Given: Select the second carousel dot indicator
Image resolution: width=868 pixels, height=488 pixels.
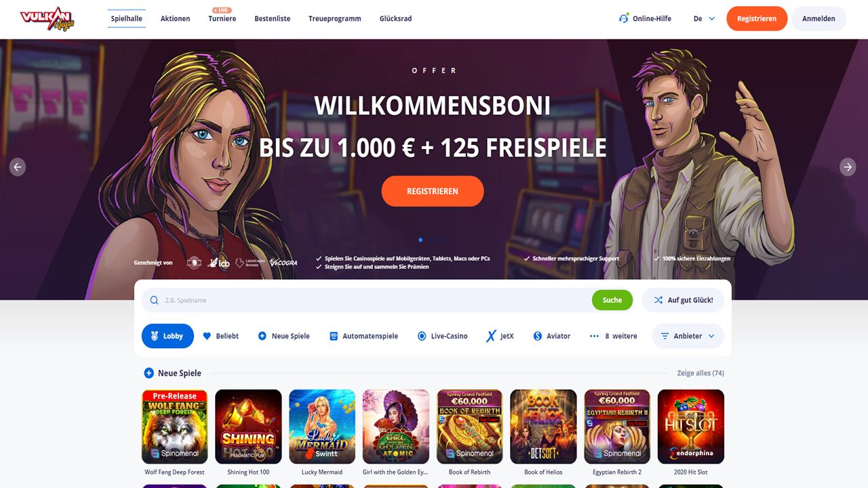Looking at the screenshot, I should pyautogui.click(x=429, y=240).
